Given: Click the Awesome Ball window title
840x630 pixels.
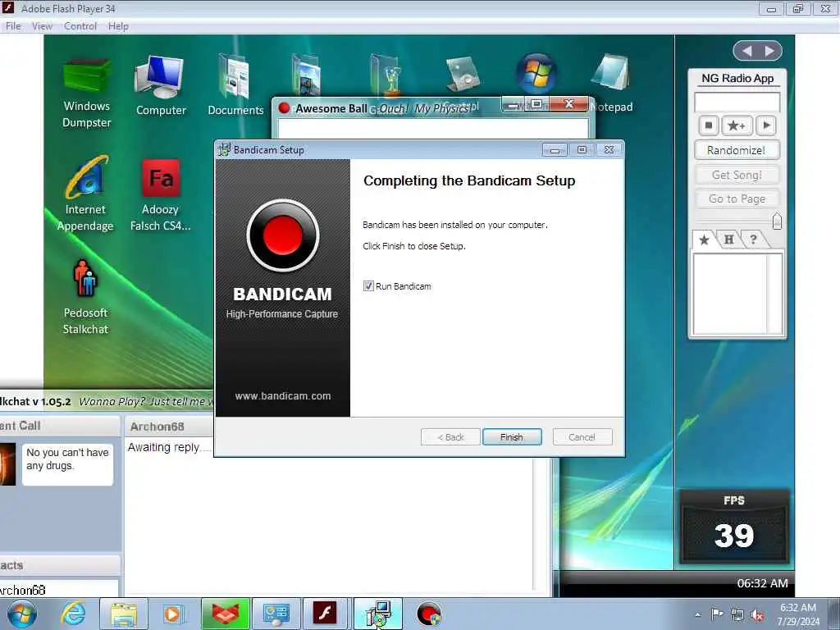Looking at the screenshot, I should coord(331,108).
